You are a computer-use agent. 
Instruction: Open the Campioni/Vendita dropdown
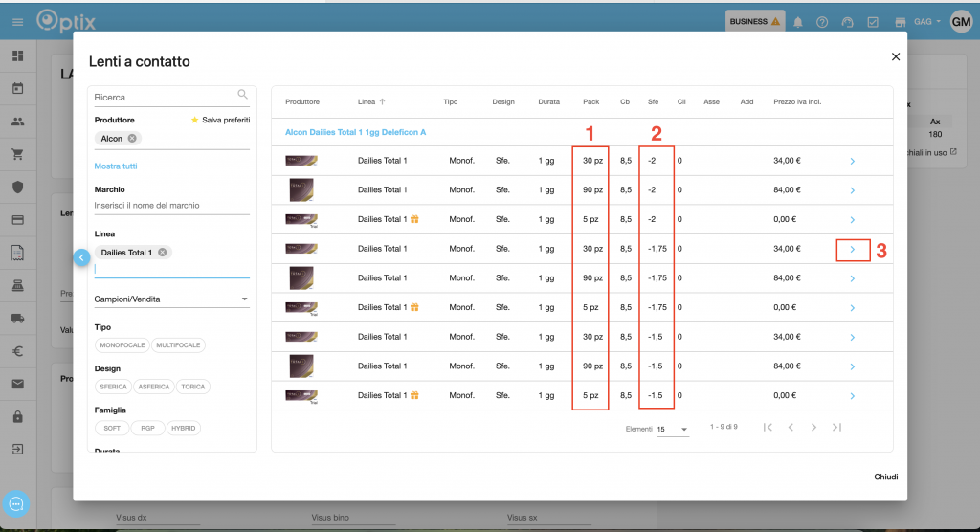tap(171, 299)
